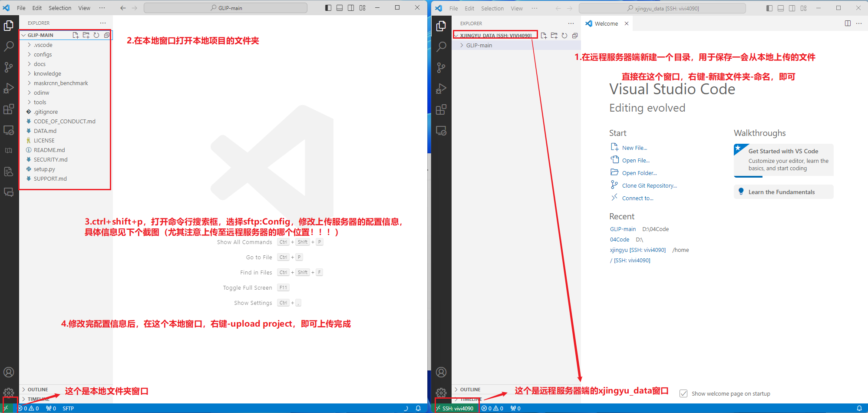Click New Folder icon in GLIP-MAIN header

[86, 35]
